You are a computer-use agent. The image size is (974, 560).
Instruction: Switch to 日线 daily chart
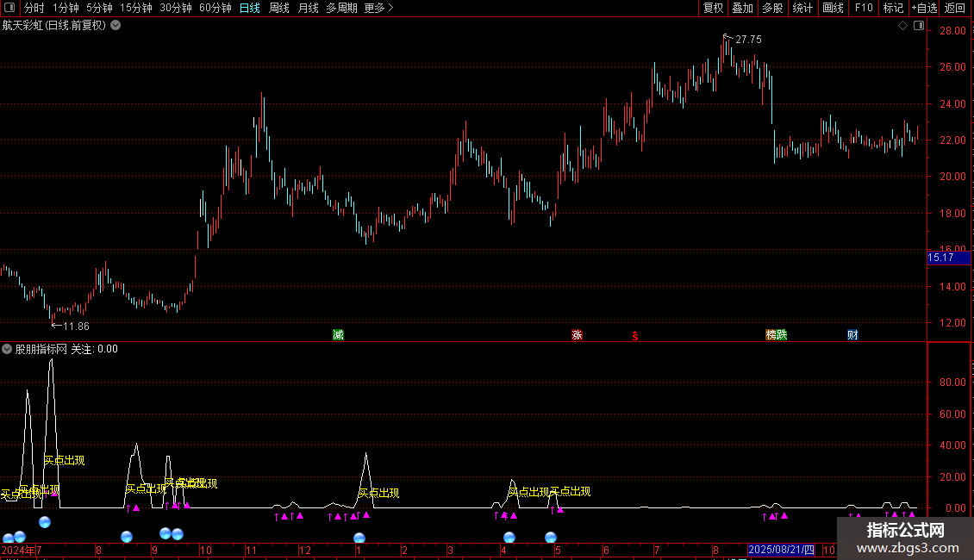tap(250, 8)
